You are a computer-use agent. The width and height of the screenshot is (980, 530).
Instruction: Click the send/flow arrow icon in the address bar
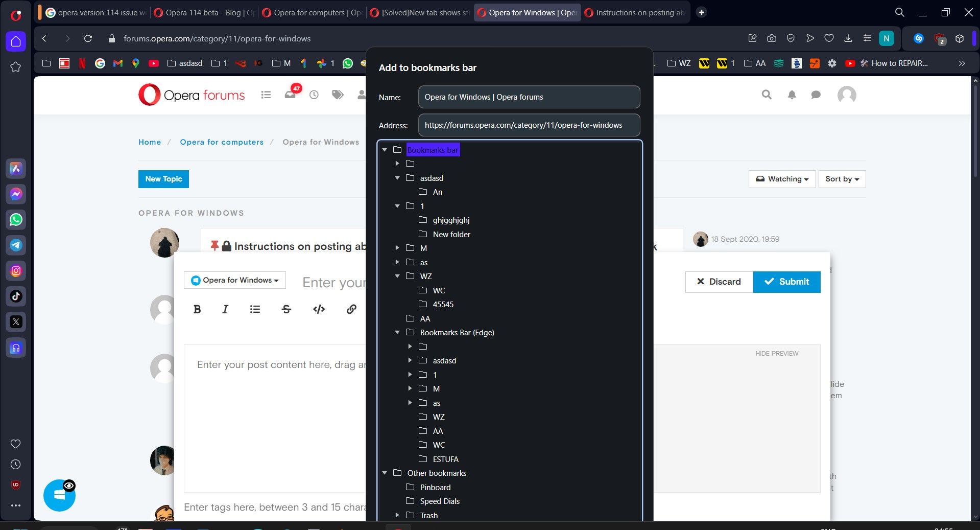pos(810,38)
